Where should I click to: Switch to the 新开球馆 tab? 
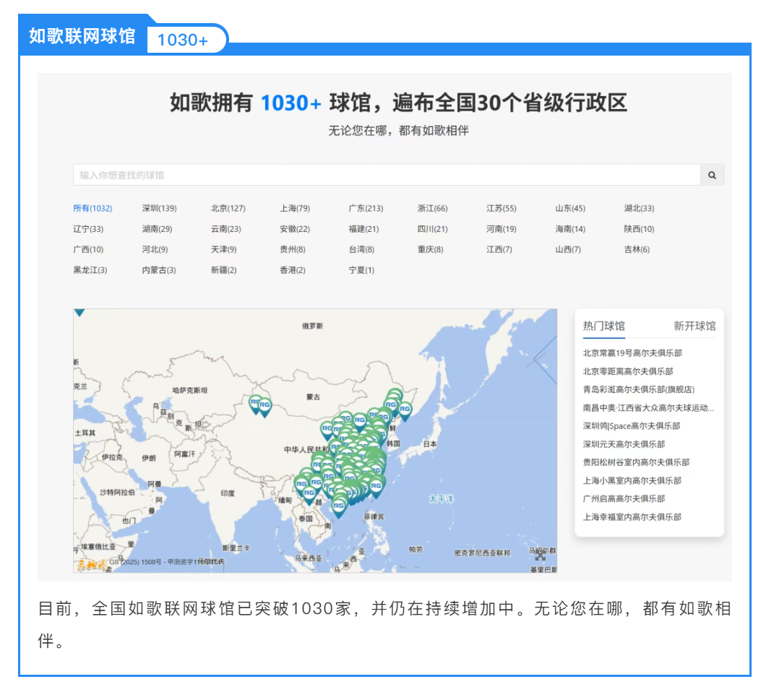click(695, 327)
